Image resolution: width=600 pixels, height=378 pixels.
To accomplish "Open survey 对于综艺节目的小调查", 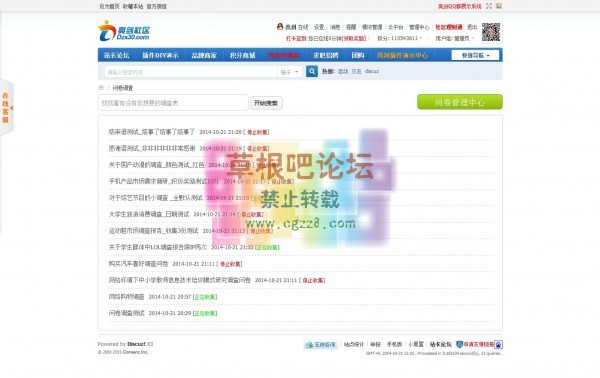I will click(x=156, y=198).
